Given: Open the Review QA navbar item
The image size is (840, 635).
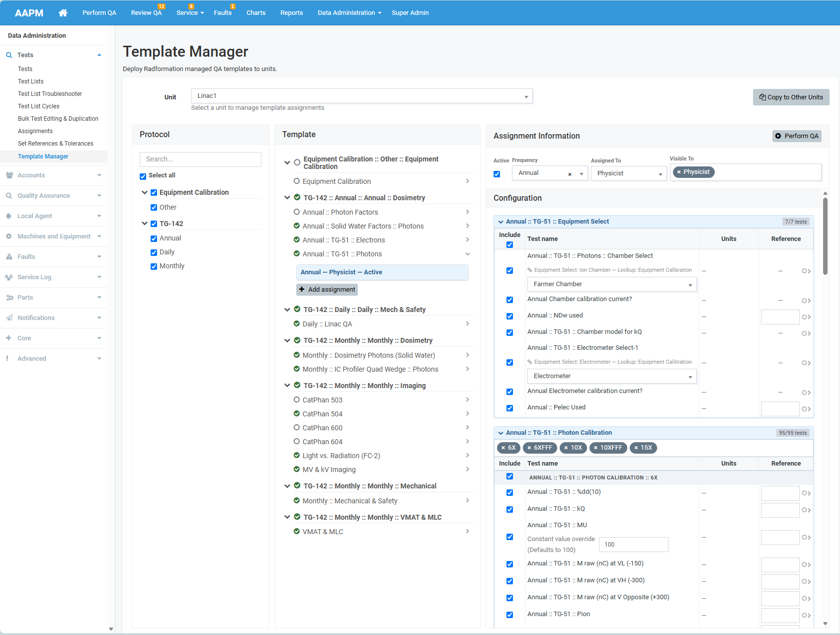Looking at the screenshot, I should tap(146, 13).
